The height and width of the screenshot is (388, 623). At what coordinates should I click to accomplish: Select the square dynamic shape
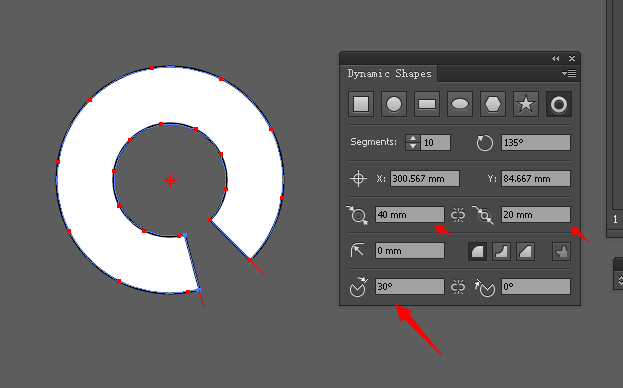click(x=361, y=104)
